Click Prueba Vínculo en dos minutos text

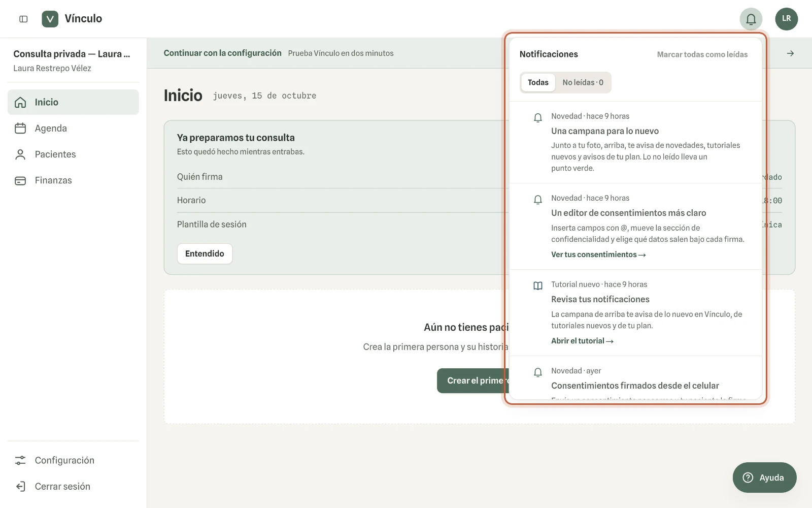341,53
